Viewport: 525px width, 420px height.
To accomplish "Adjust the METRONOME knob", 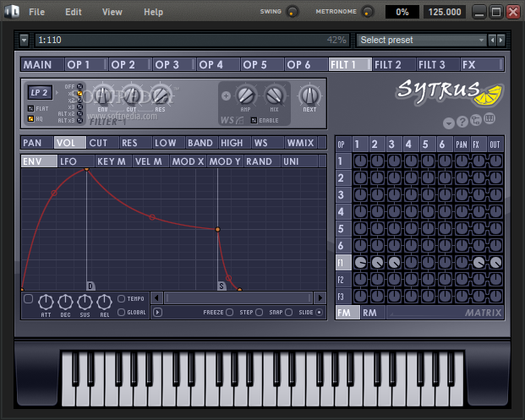I will [x=368, y=12].
